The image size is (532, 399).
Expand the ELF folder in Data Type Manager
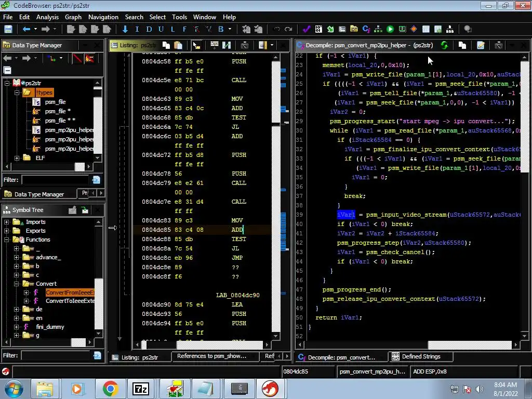pyautogui.click(x=17, y=158)
